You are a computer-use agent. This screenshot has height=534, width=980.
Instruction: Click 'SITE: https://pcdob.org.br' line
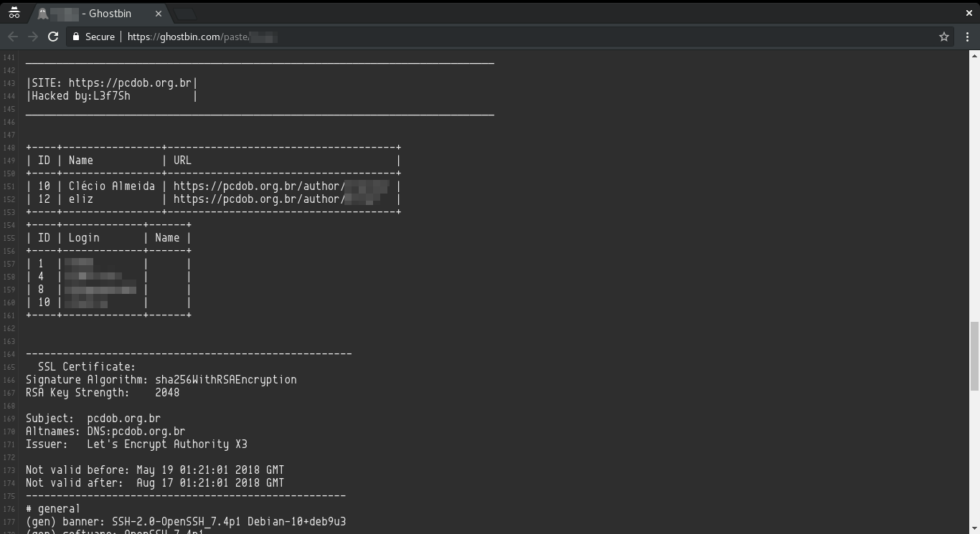pyautogui.click(x=111, y=83)
